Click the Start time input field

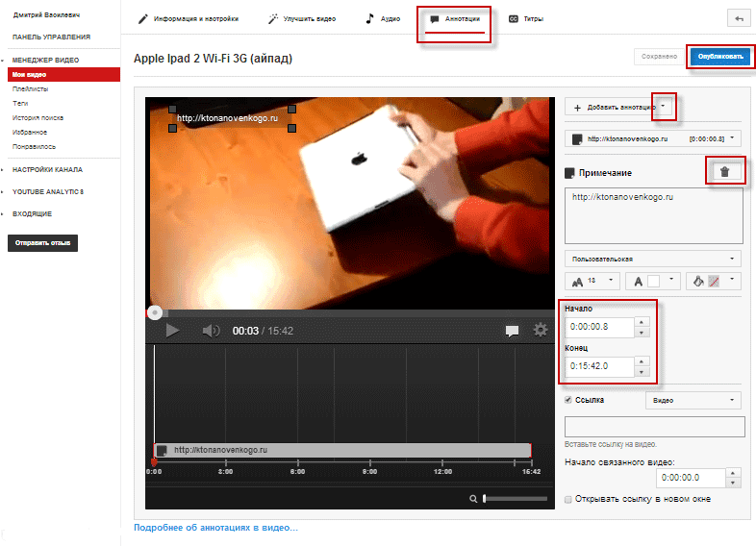(600, 327)
